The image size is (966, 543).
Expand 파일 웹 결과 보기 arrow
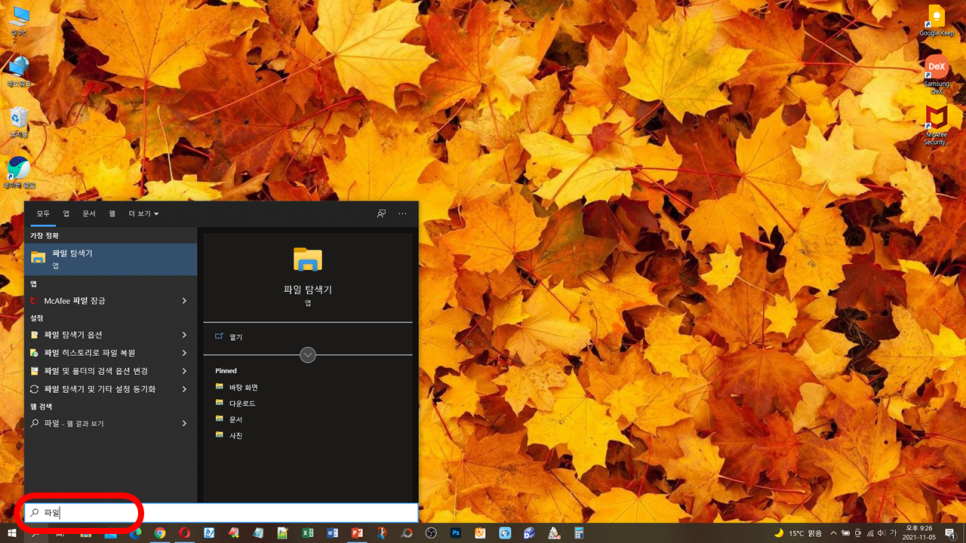point(184,423)
